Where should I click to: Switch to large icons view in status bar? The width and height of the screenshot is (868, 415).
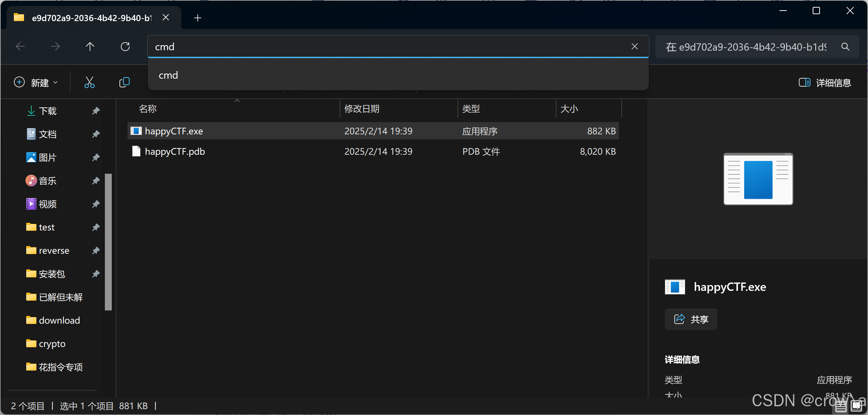click(x=857, y=406)
